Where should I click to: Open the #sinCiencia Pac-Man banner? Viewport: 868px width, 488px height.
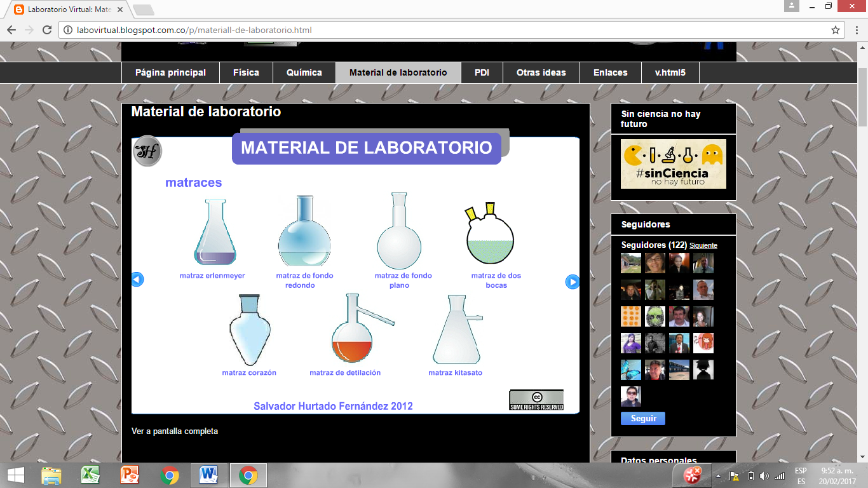672,164
